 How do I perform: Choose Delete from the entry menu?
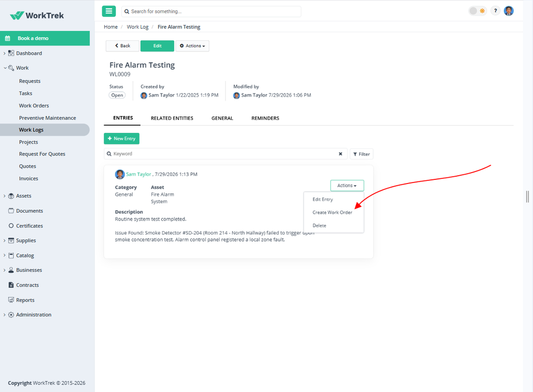coord(319,226)
